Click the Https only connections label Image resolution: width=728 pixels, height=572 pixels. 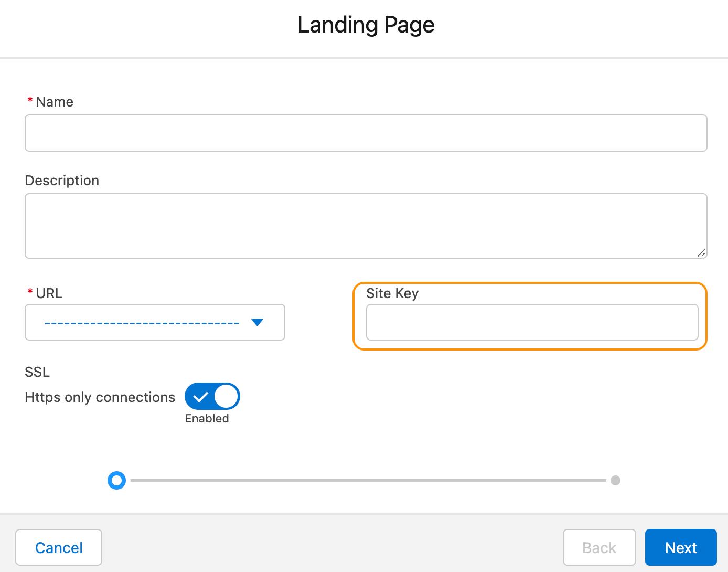point(100,397)
